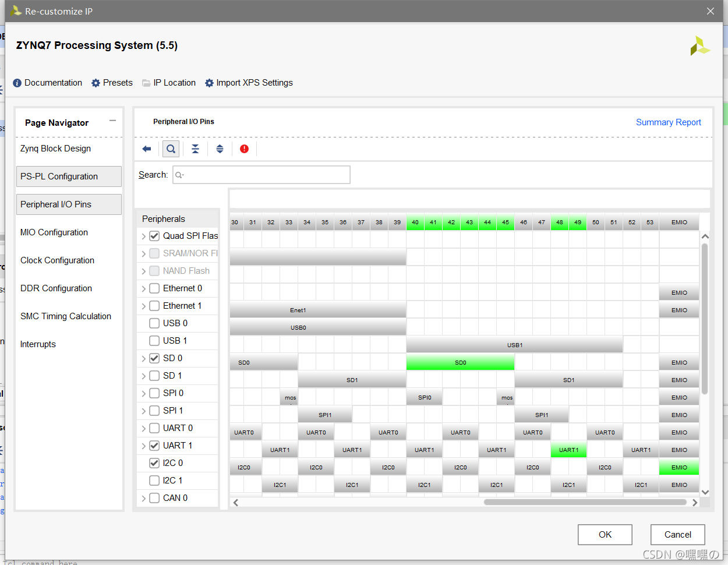Screen dimensions: 728x565
Task: Click the Presets gear icon
Action: coord(96,83)
